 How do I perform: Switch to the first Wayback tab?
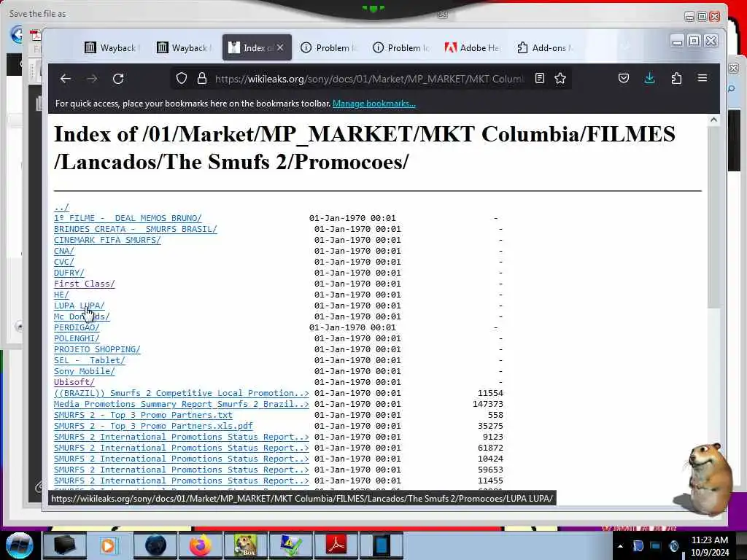point(112,47)
